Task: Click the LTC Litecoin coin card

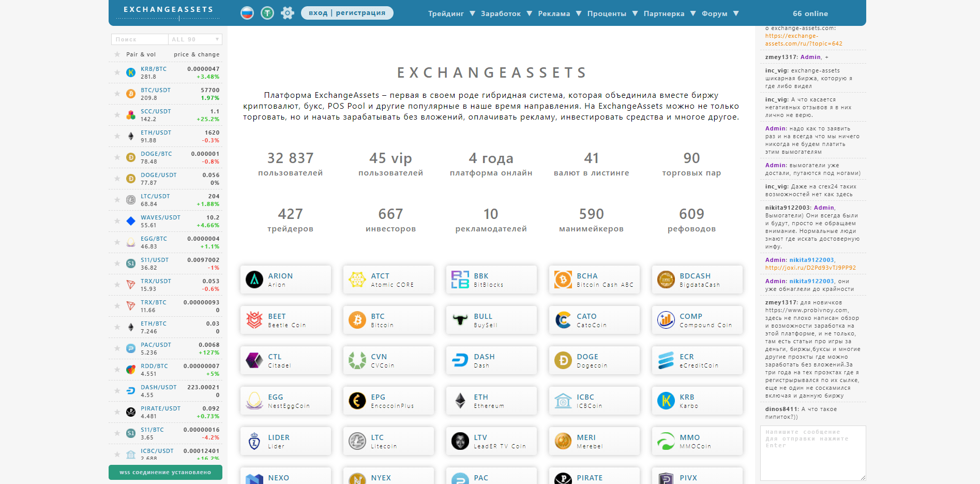Action: (388, 441)
